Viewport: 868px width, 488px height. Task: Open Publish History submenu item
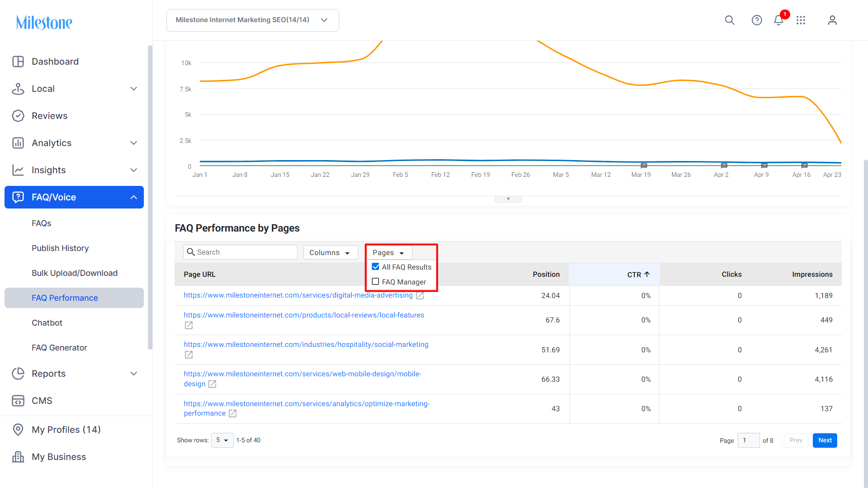coord(60,248)
